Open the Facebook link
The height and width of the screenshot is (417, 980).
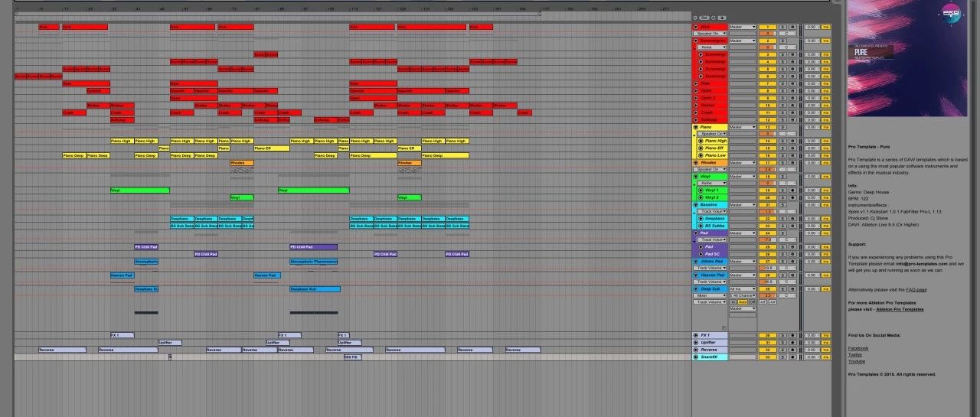click(857, 348)
